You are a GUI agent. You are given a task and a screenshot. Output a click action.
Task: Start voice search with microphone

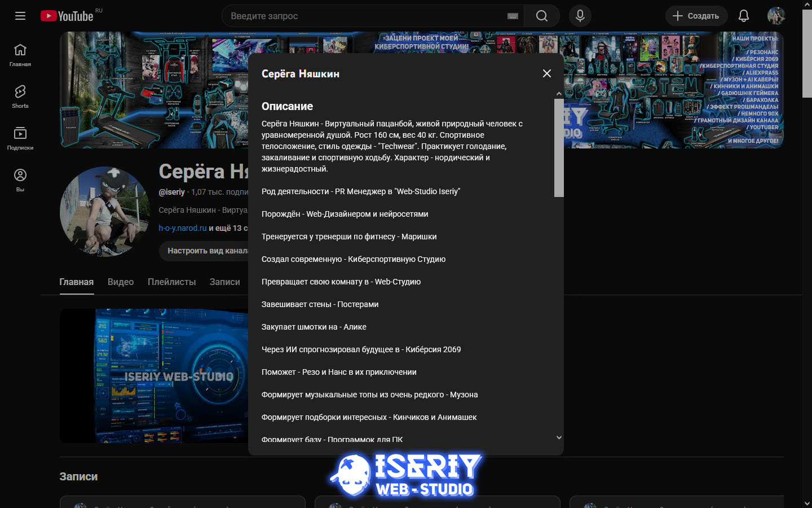(x=580, y=16)
